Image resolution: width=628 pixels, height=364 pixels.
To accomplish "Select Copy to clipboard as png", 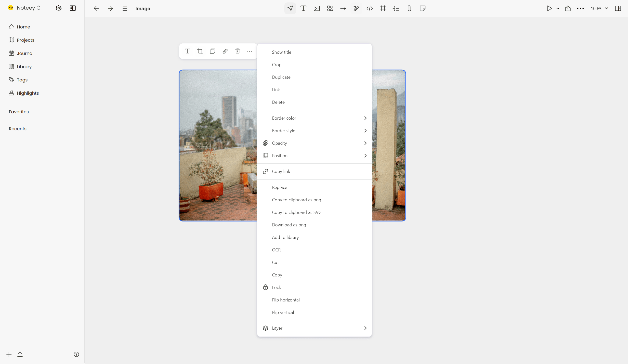I will click(x=314, y=200).
